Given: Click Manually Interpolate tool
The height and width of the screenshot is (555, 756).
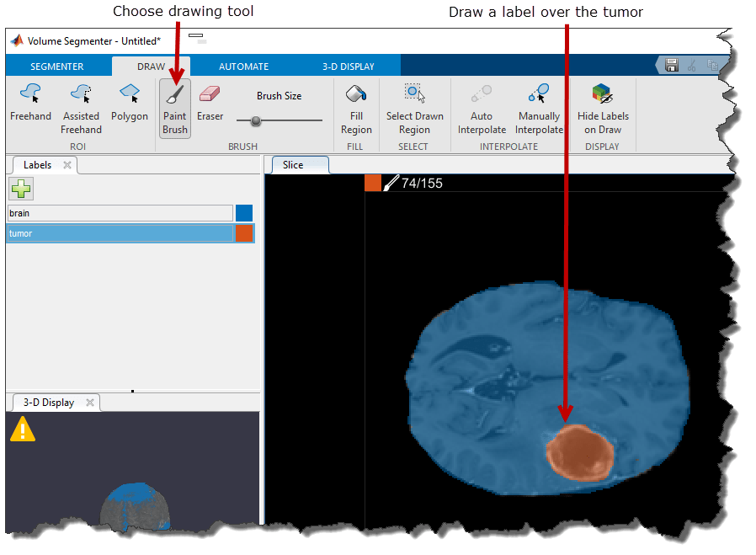Looking at the screenshot, I should coord(539,109).
